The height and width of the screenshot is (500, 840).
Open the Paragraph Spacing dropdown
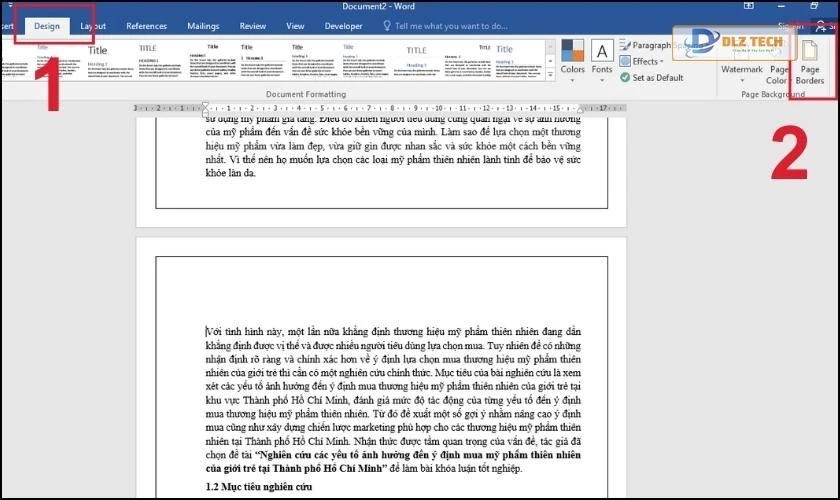point(650,45)
